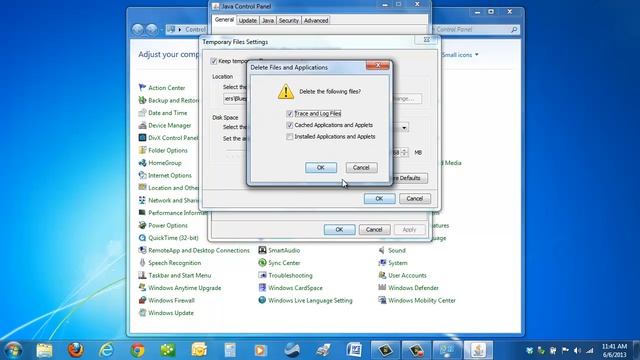Launch Google Chrome from the taskbar
Viewport: 640px width, 360px height.
tap(138, 350)
